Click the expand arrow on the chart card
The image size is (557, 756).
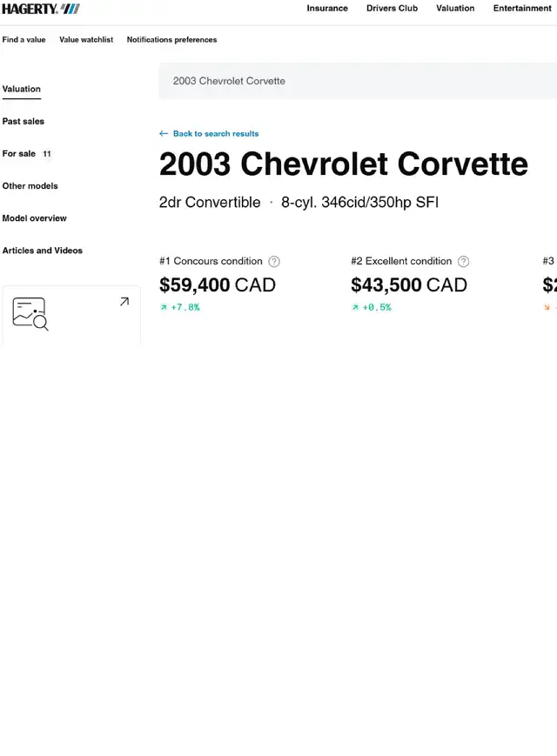point(124,301)
